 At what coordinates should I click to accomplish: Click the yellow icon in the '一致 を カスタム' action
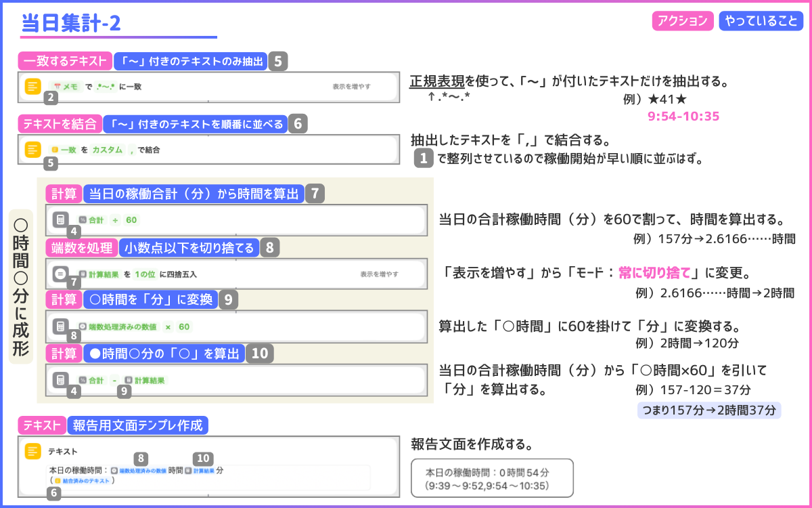click(32, 150)
